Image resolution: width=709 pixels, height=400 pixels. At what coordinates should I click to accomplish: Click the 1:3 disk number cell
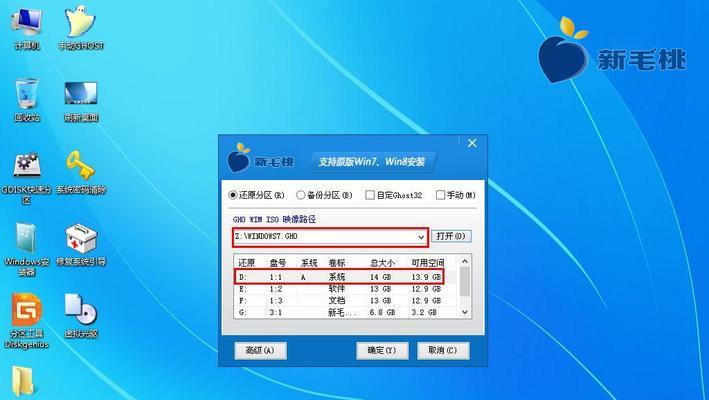(276, 301)
